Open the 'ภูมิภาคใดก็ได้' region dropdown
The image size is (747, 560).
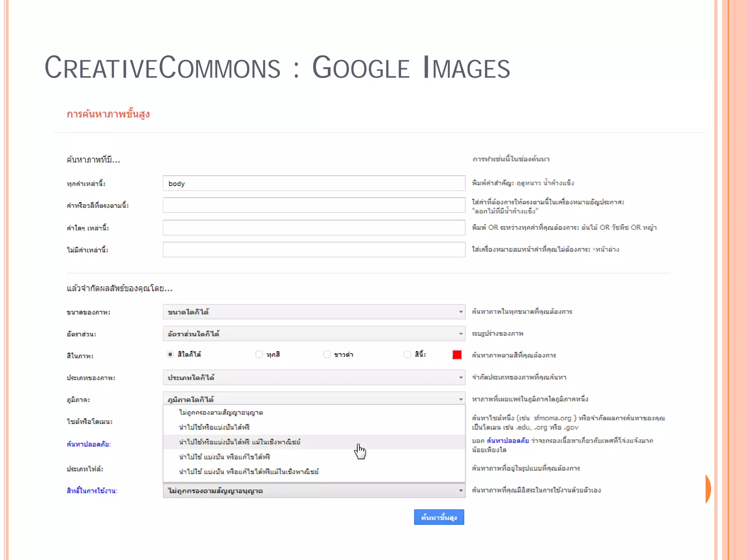314,398
